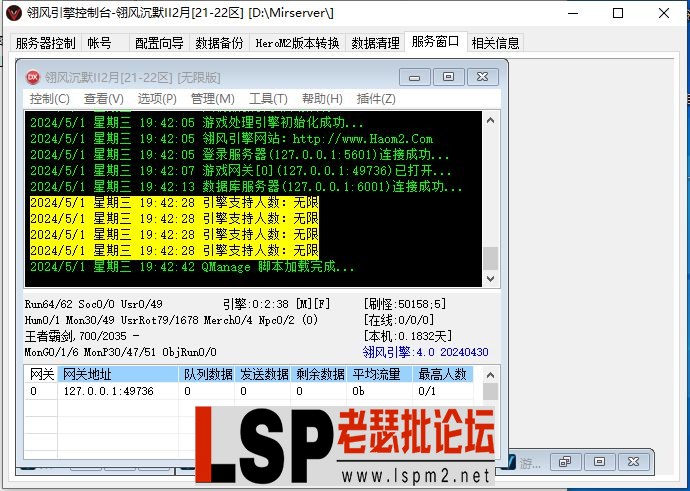
Task: Maximize the inner 翎风沉默 engine window
Action: click(x=448, y=77)
